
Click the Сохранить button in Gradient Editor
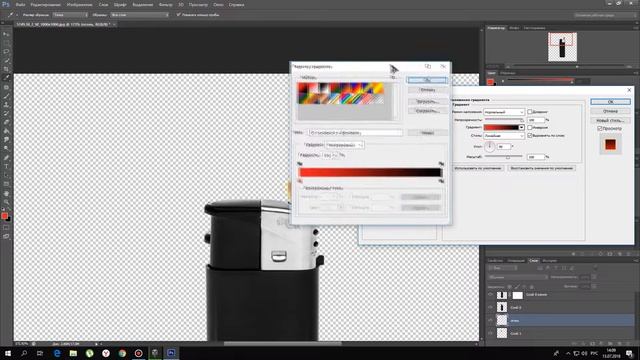[427, 111]
